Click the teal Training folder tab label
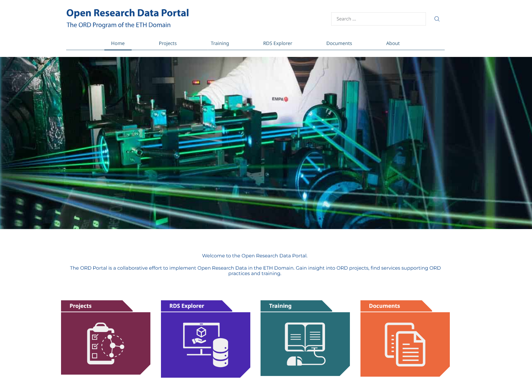532x392 pixels. pos(280,306)
